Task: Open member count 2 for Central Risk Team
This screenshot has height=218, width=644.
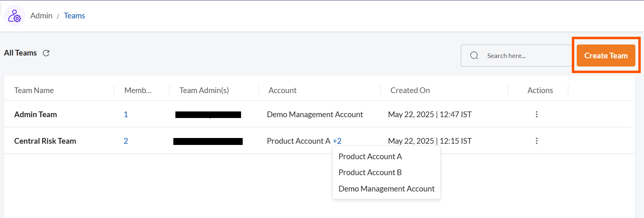Action: pos(126,141)
